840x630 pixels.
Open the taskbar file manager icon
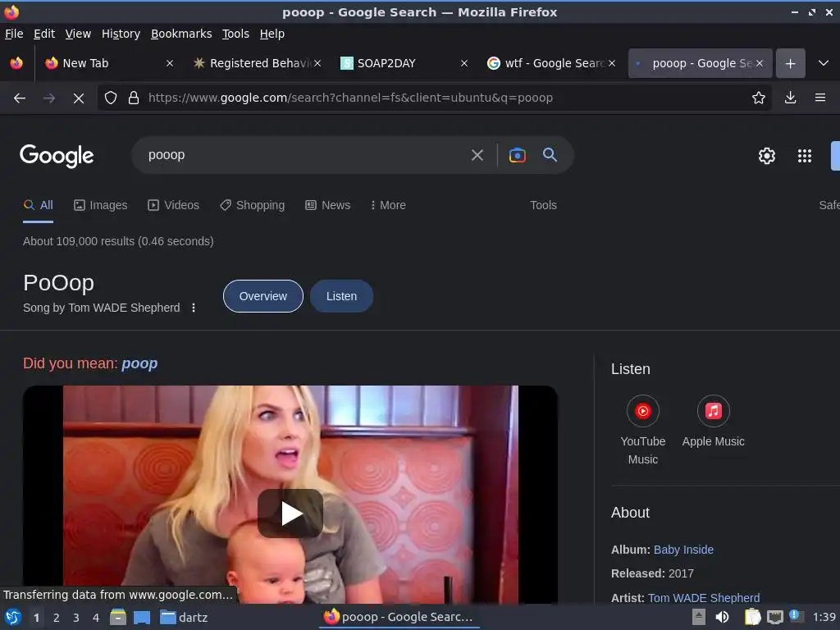pos(118,617)
